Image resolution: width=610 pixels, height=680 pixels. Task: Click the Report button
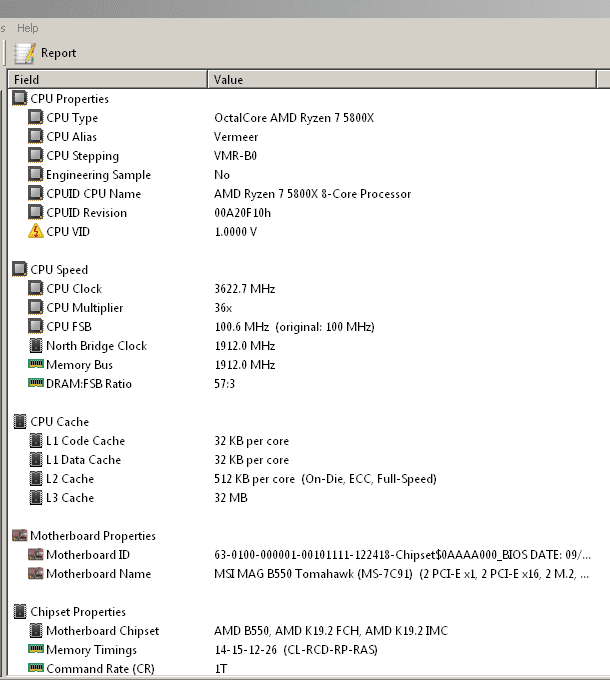pos(45,53)
